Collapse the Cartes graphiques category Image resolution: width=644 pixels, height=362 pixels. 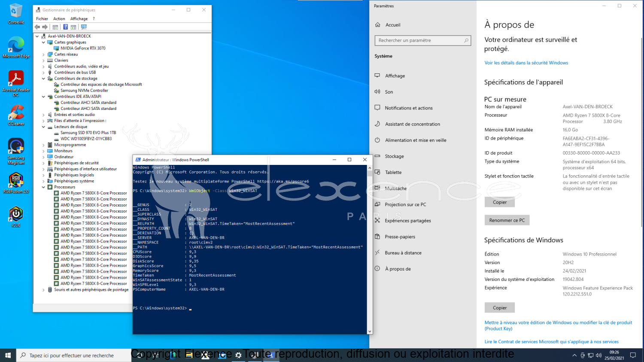(x=43, y=42)
